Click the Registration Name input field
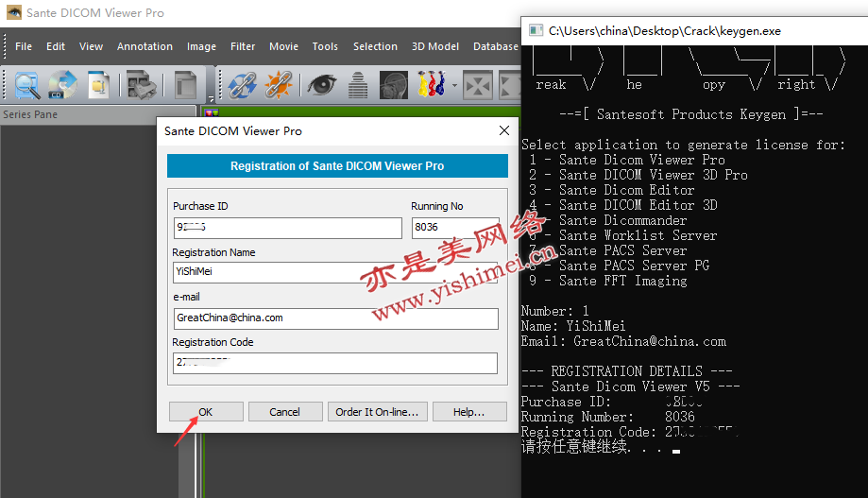The width and height of the screenshot is (868, 498). [x=335, y=272]
